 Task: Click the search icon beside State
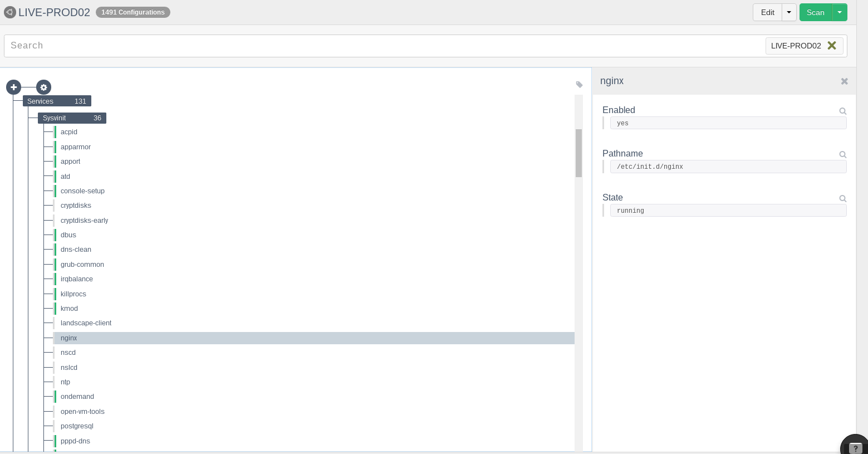pyautogui.click(x=842, y=199)
